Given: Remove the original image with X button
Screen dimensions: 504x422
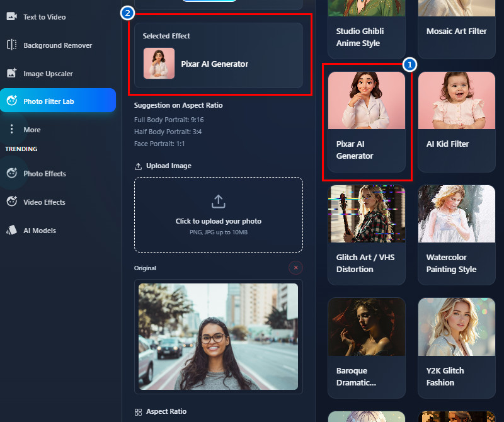Looking at the screenshot, I should tap(295, 268).
